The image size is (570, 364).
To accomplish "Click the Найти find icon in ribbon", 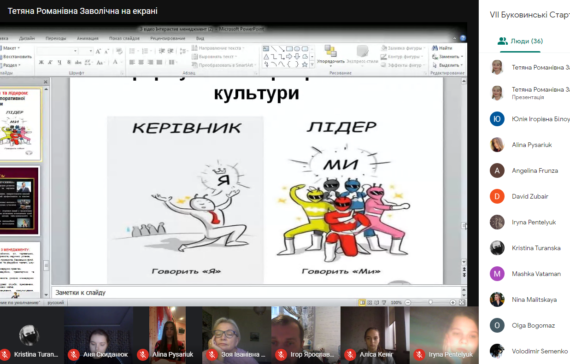I will pyautogui.click(x=442, y=48).
